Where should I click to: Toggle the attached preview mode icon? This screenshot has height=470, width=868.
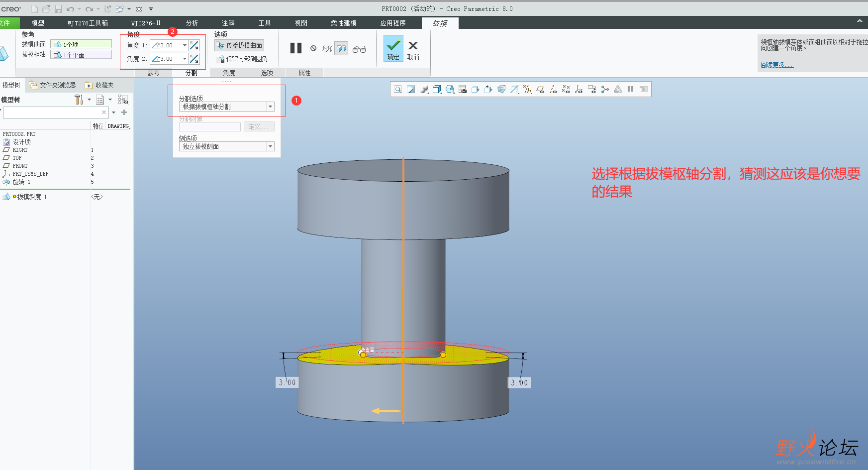point(341,48)
